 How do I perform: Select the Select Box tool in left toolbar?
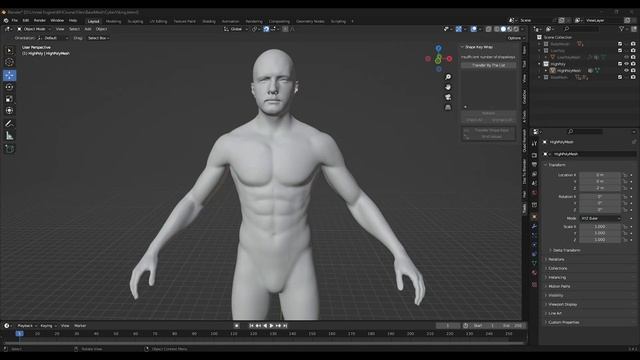click(9, 51)
